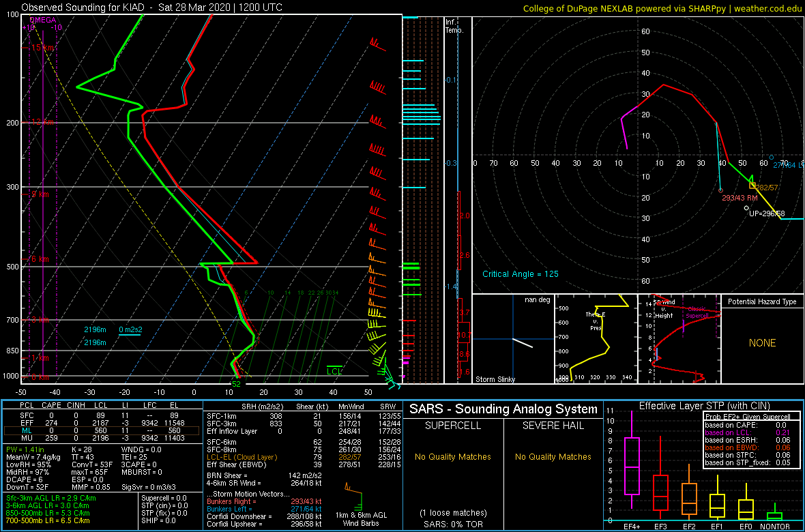This screenshot has height=532, width=805.
Task: Click the 'ConvT = 53F' value
Action: coord(92,465)
